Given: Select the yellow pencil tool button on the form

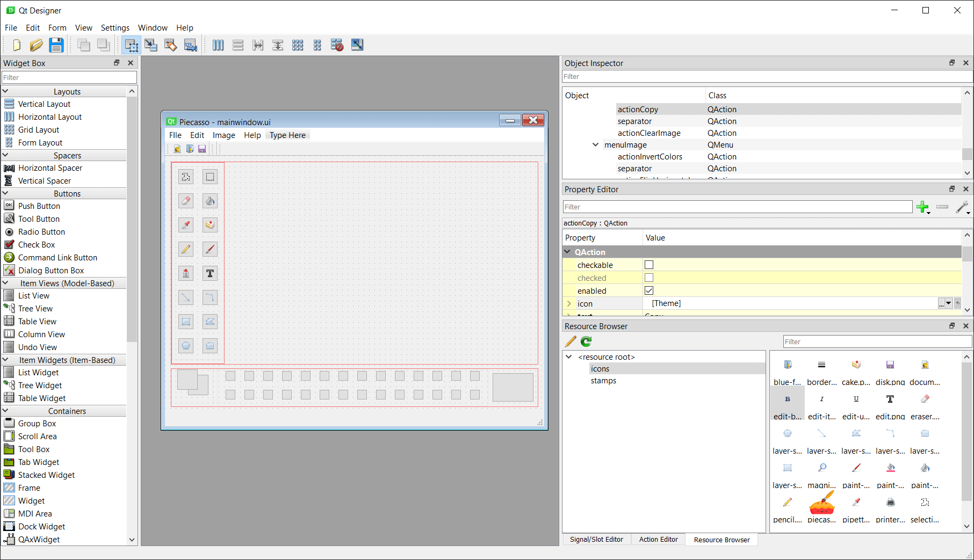Looking at the screenshot, I should point(186,249).
